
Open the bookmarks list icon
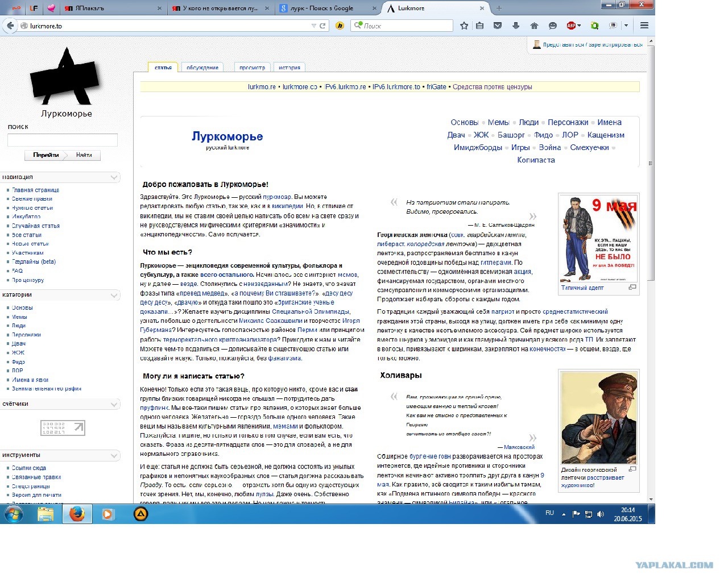480,26
